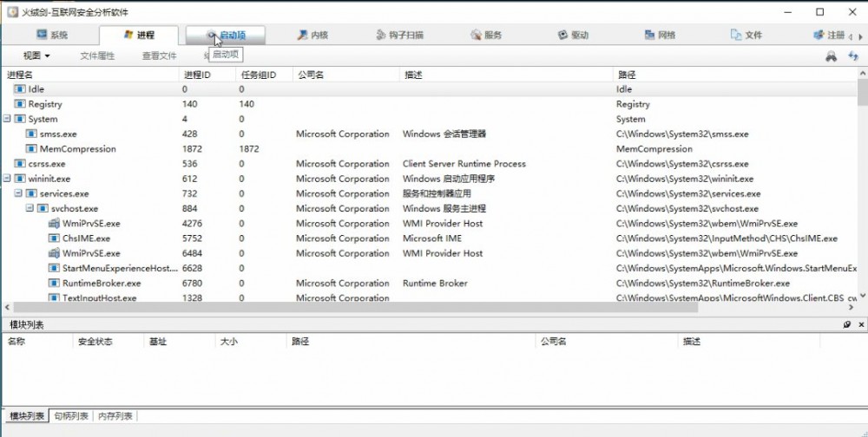Switch to the 句柄列表 bottom tab
Screen dimensions: 868x437
tap(71, 416)
